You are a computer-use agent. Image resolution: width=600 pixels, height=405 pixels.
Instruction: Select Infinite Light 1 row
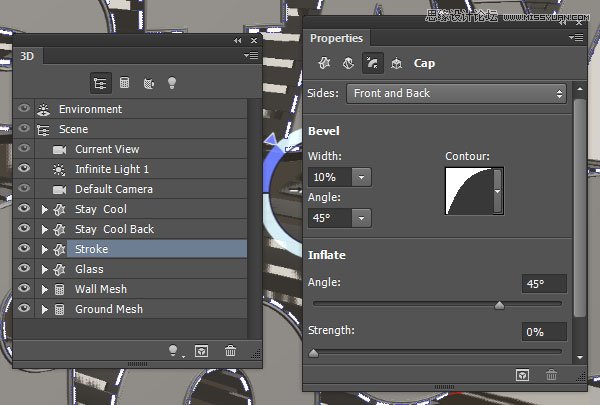pos(141,169)
